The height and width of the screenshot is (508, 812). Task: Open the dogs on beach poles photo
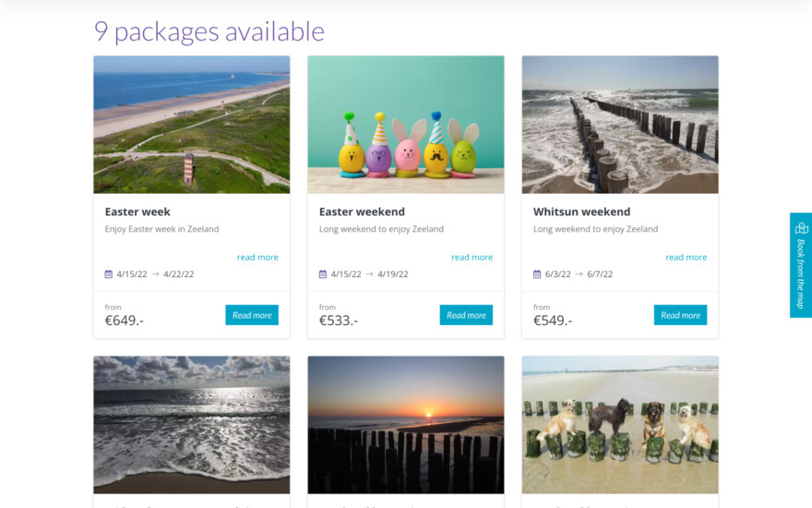[620, 425]
